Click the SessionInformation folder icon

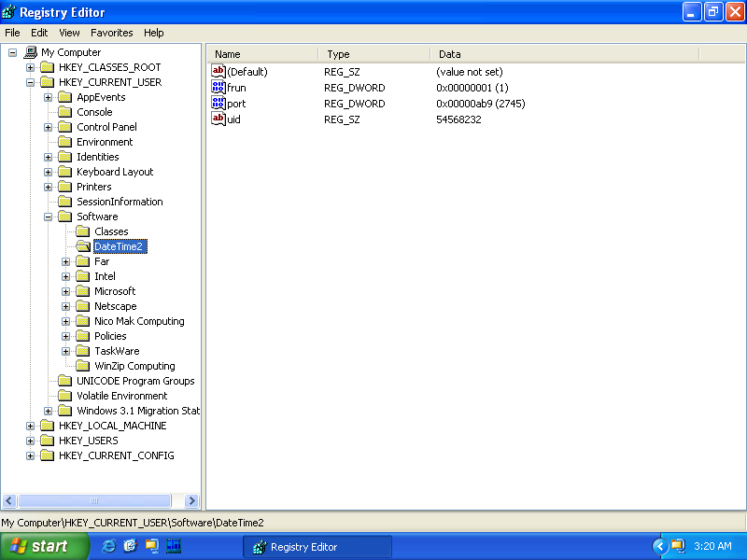click(x=64, y=202)
